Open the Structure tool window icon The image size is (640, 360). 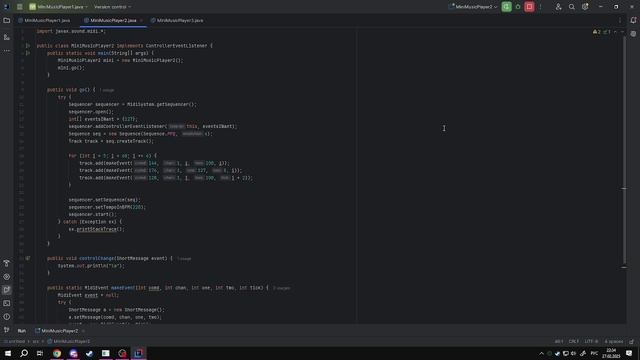point(7,37)
